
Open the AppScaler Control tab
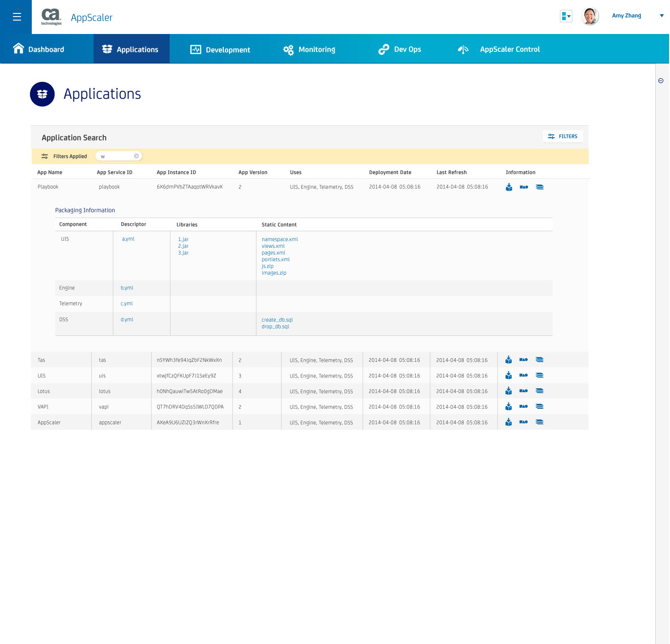point(499,49)
